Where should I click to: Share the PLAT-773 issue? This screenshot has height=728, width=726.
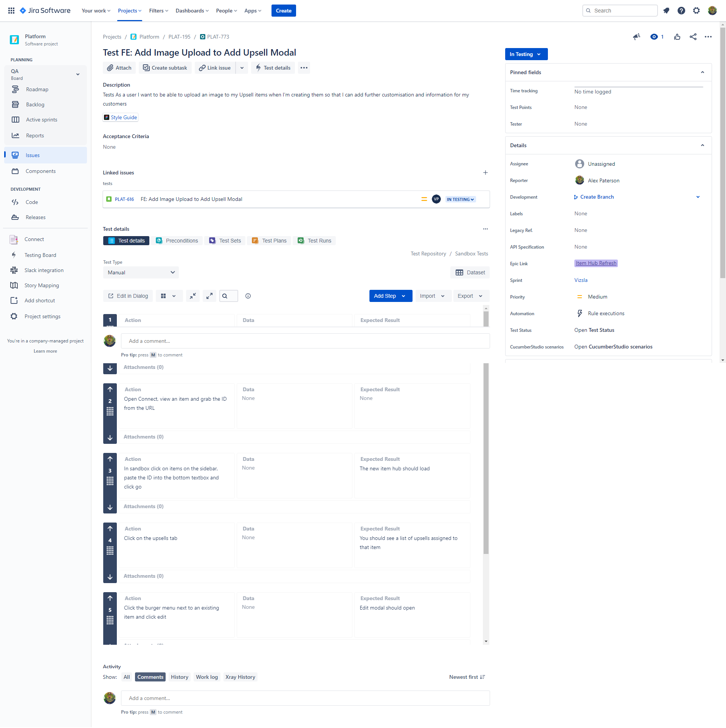(x=693, y=37)
